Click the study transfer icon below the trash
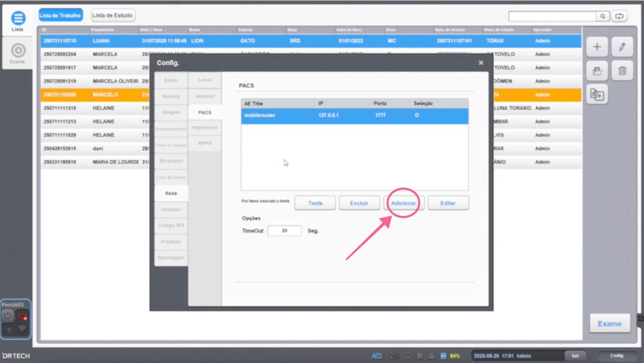This screenshot has width=644, height=363. [x=597, y=94]
